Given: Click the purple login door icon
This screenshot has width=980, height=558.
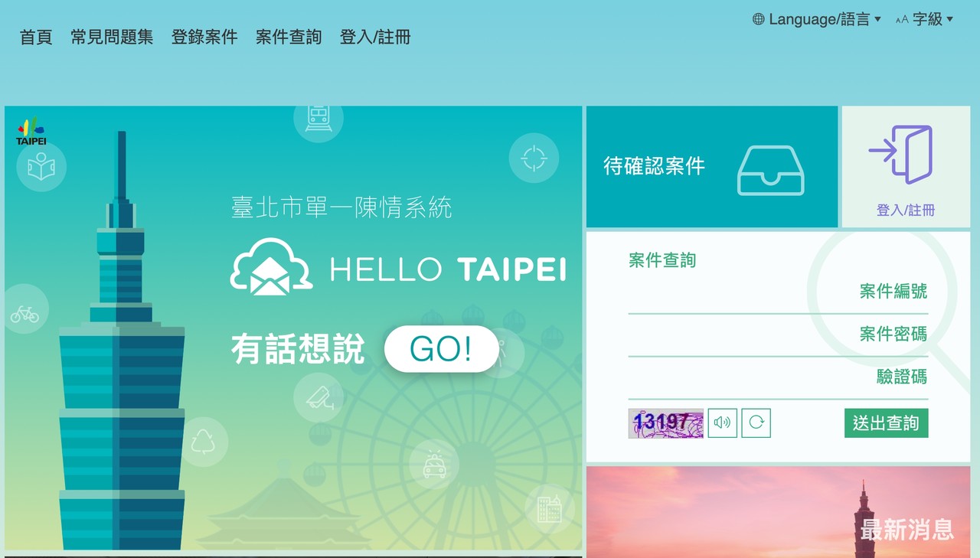Looking at the screenshot, I should (900, 155).
